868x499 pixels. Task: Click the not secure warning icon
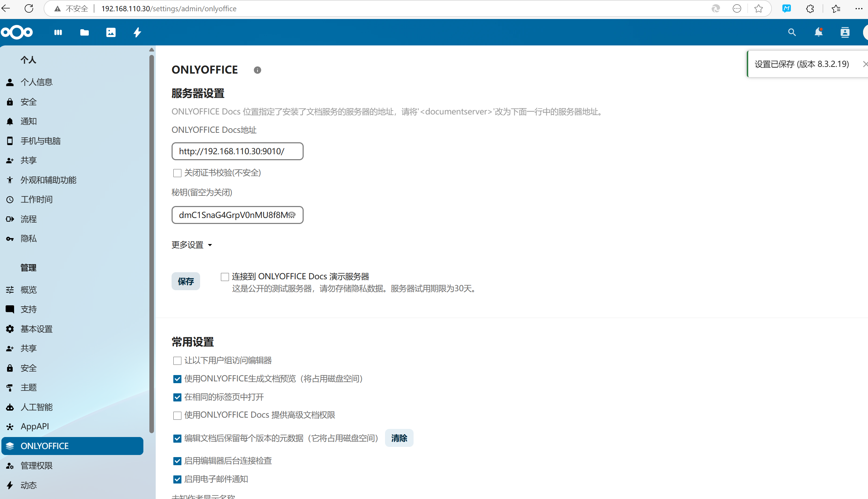click(57, 8)
